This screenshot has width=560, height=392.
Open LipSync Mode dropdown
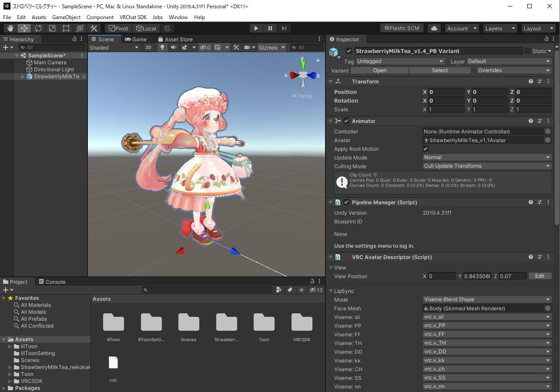tap(487, 299)
